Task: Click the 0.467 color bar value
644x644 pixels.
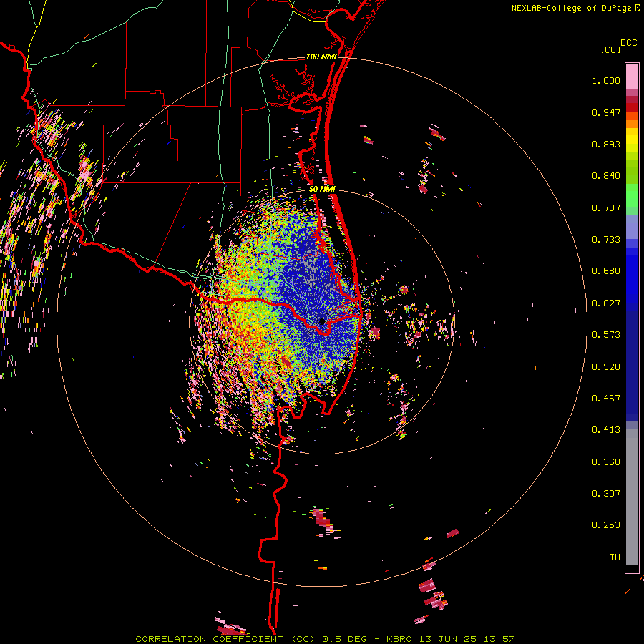Action: [606, 399]
